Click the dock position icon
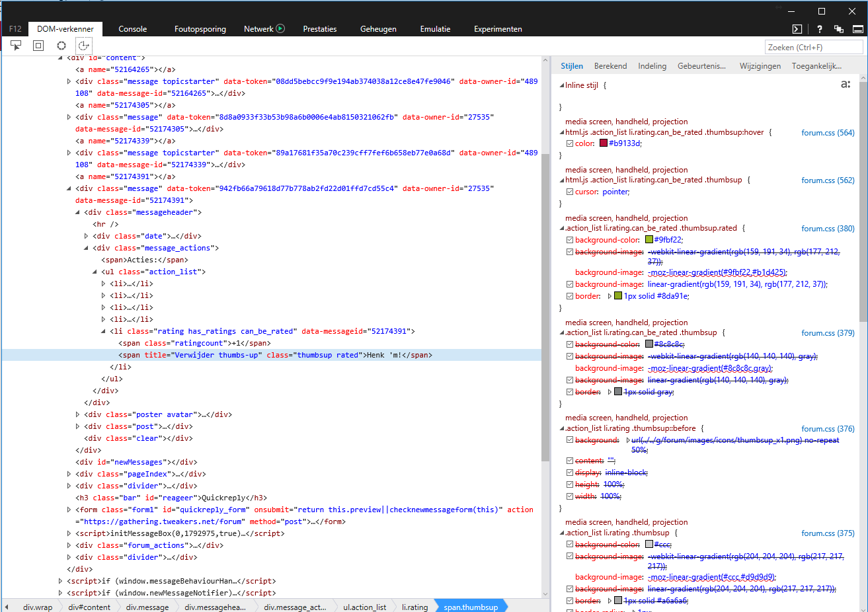 (x=858, y=29)
